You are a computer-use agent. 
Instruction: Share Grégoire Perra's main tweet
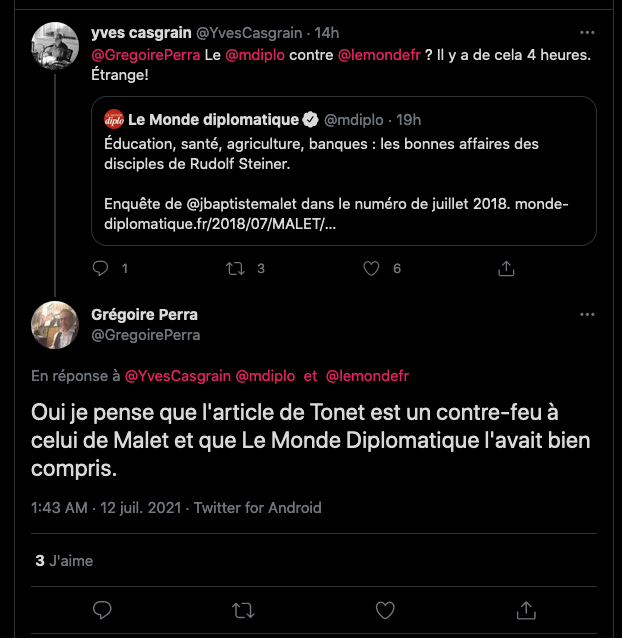(x=526, y=609)
